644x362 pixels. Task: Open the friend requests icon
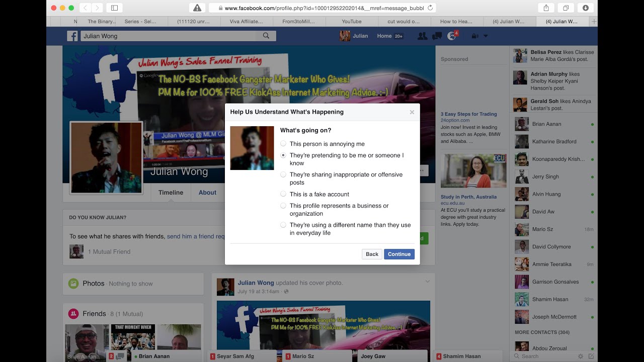(x=422, y=36)
